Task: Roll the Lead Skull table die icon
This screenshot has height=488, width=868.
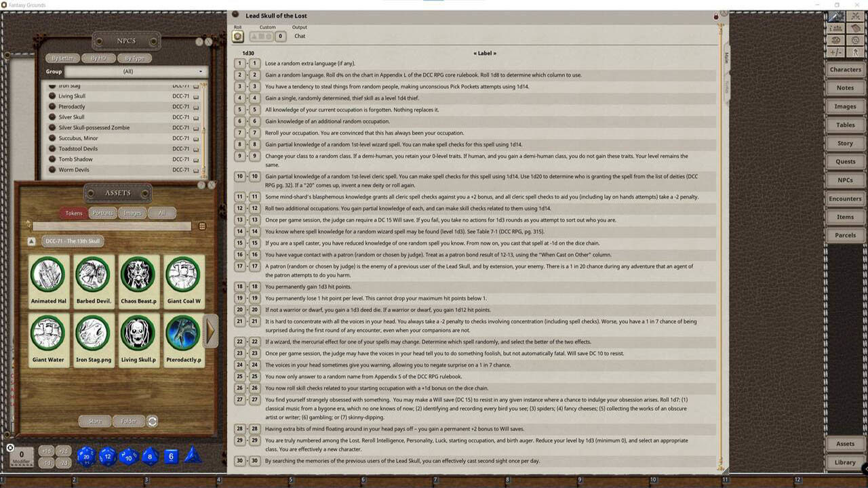Action: 237,36
